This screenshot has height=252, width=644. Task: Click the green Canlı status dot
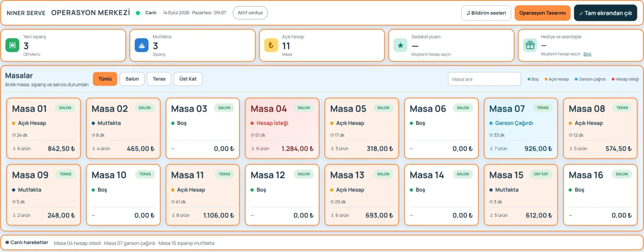[x=138, y=13]
